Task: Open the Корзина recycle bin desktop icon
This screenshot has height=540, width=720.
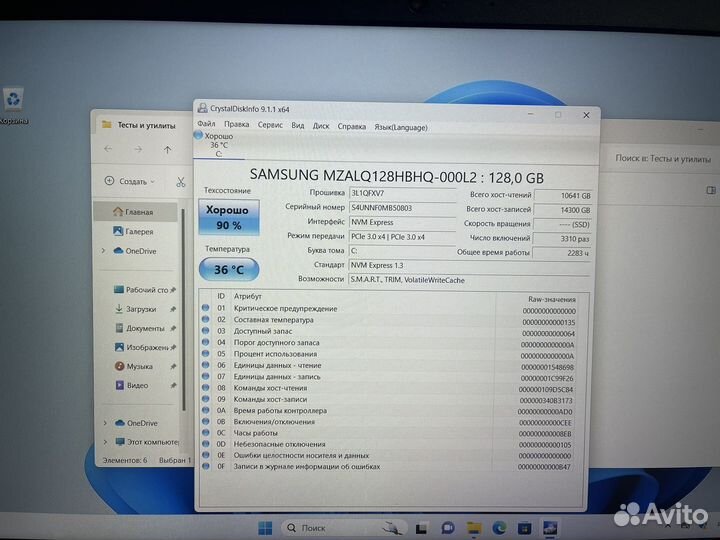Action: (x=13, y=106)
